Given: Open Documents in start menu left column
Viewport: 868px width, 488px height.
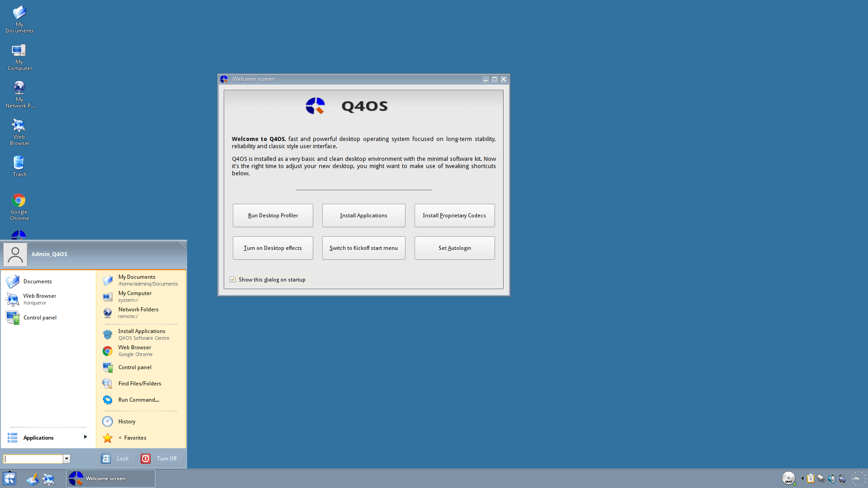Looking at the screenshot, I should coord(47,281).
